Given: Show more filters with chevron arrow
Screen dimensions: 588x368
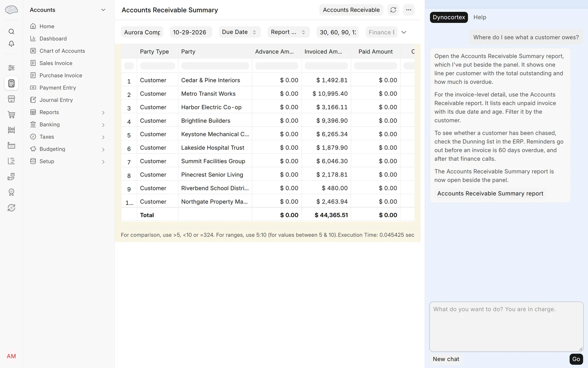Looking at the screenshot, I should point(404,32).
